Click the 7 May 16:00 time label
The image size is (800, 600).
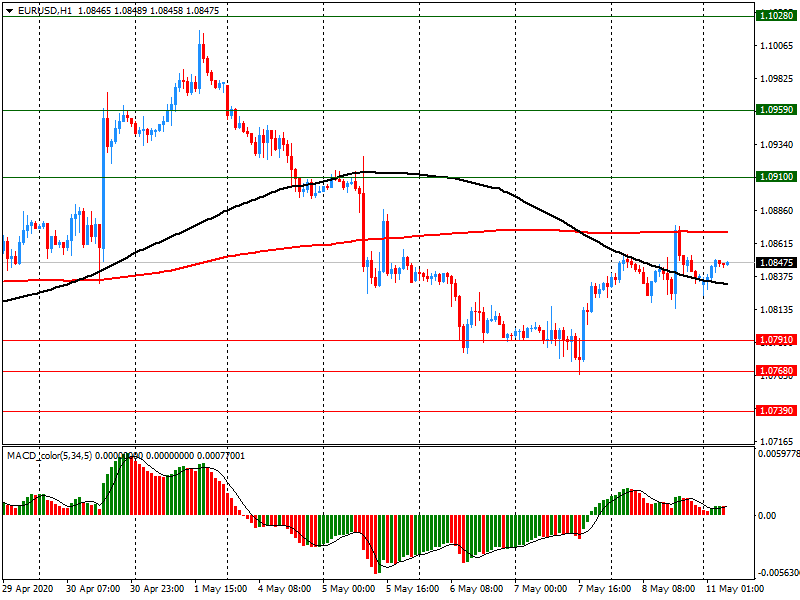pyautogui.click(x=605, y=589)
